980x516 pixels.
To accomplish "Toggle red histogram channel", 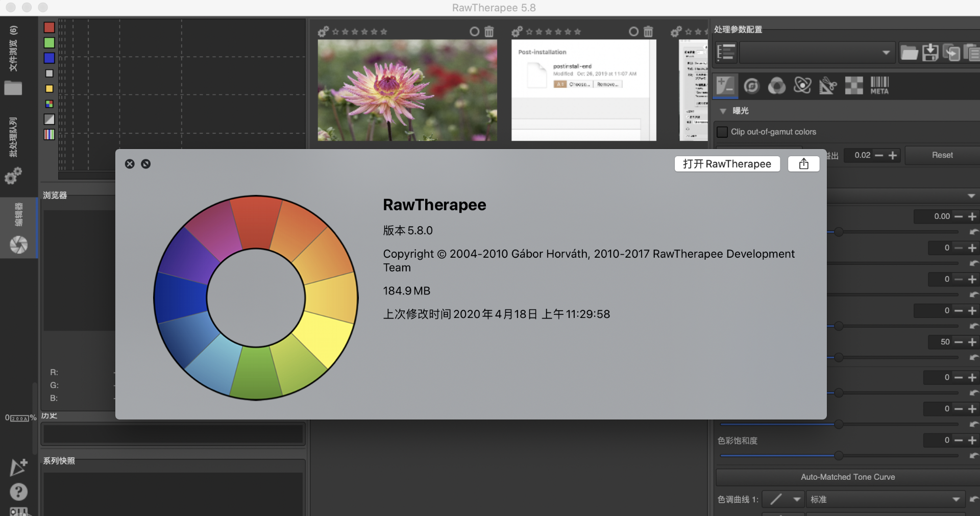I will click(49, 28).
